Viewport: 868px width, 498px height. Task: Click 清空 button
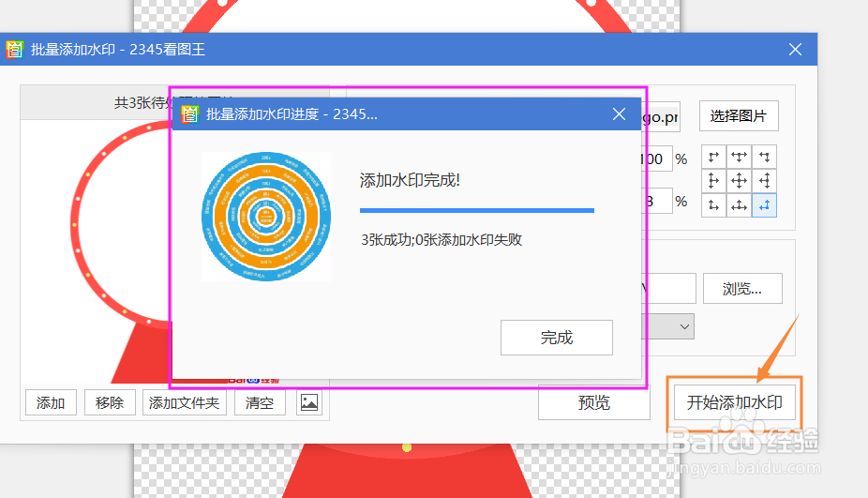pyautogui.click(x=260, y=402)
